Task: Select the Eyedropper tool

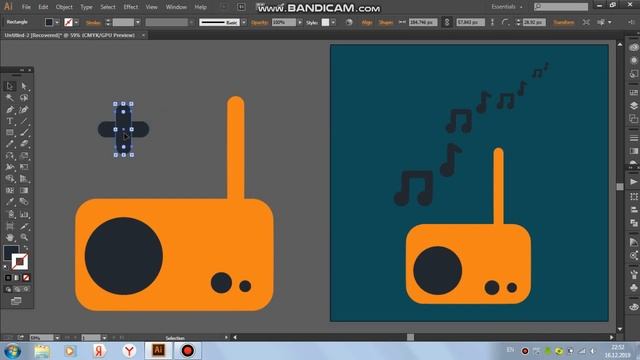Action: point(10,202)
